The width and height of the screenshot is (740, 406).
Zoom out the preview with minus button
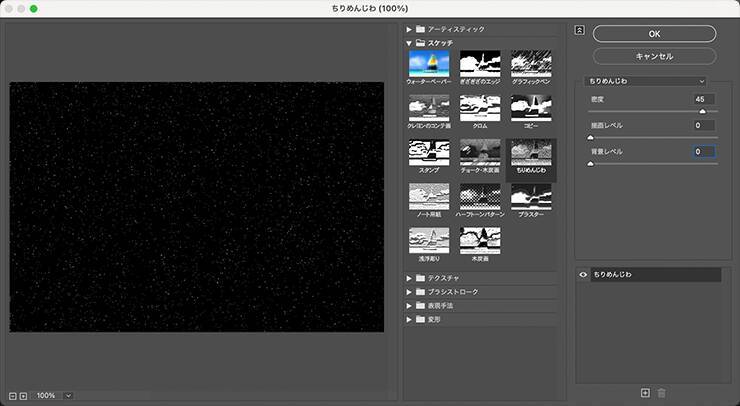pyautogui.click(x=13, y=396)
